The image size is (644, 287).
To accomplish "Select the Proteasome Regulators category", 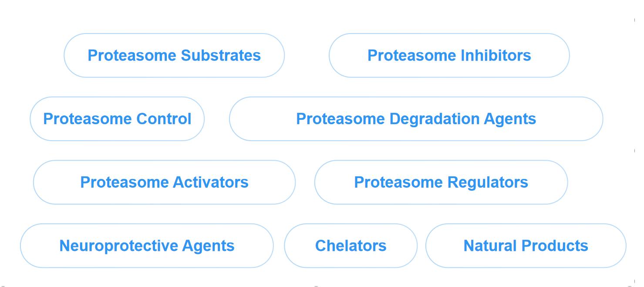I will (442, 182).
